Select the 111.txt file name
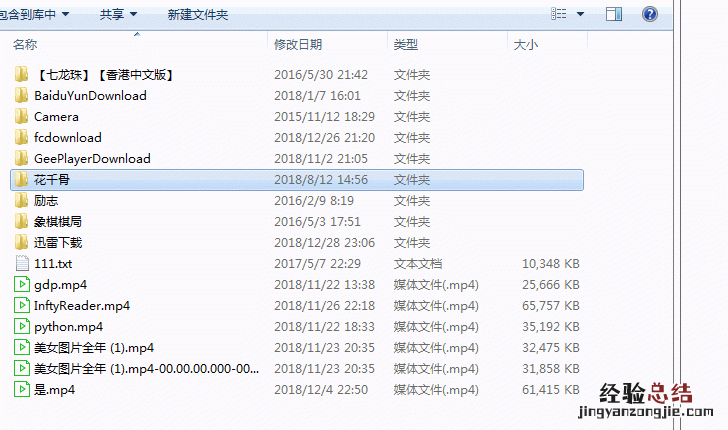The height and width of the screenshot is (430, 728). 53,264
